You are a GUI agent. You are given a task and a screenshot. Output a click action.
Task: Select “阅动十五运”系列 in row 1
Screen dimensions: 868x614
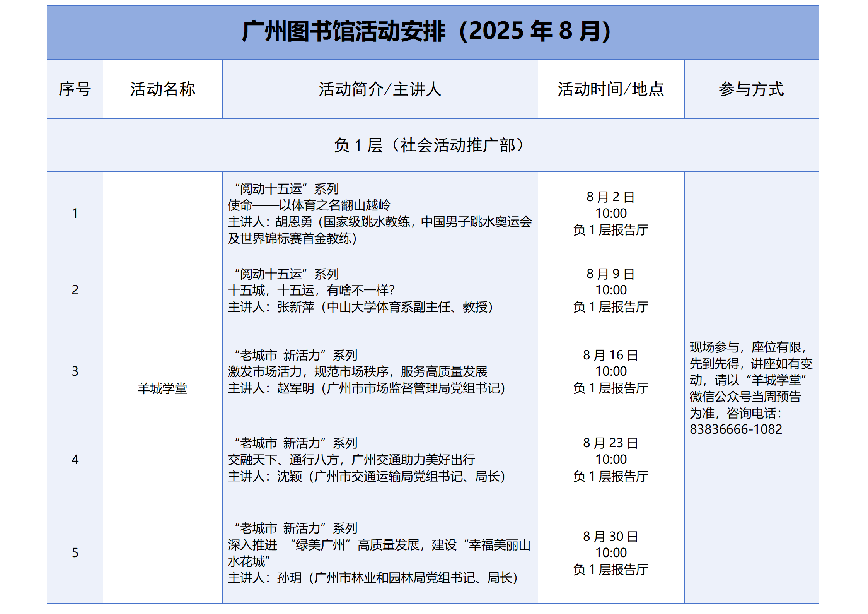point(287,189)
